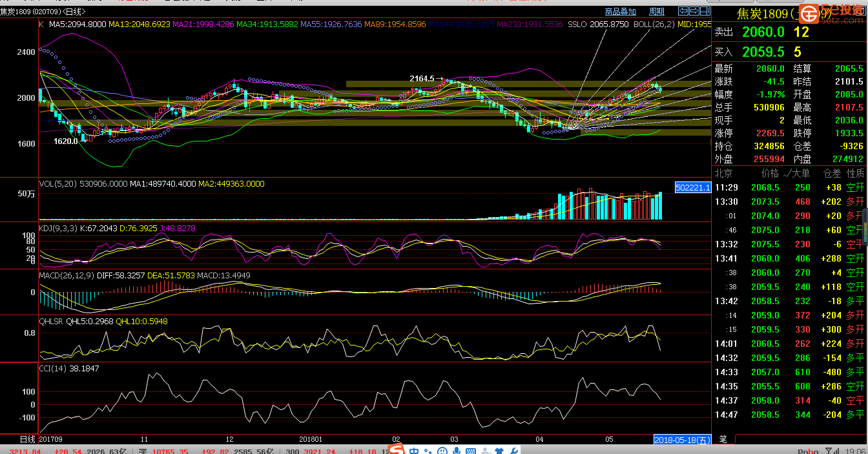
Task: Click the right arrow navigation icon
Action: point(694,11)
